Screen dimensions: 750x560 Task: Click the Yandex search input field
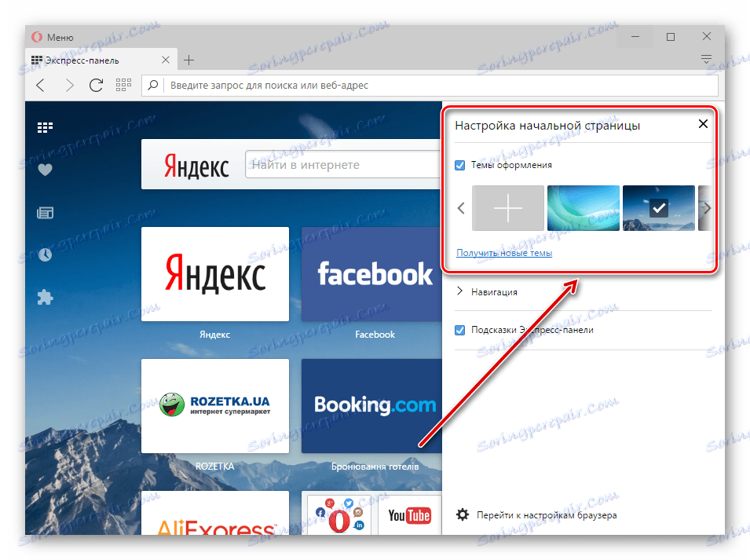[343, 164]
